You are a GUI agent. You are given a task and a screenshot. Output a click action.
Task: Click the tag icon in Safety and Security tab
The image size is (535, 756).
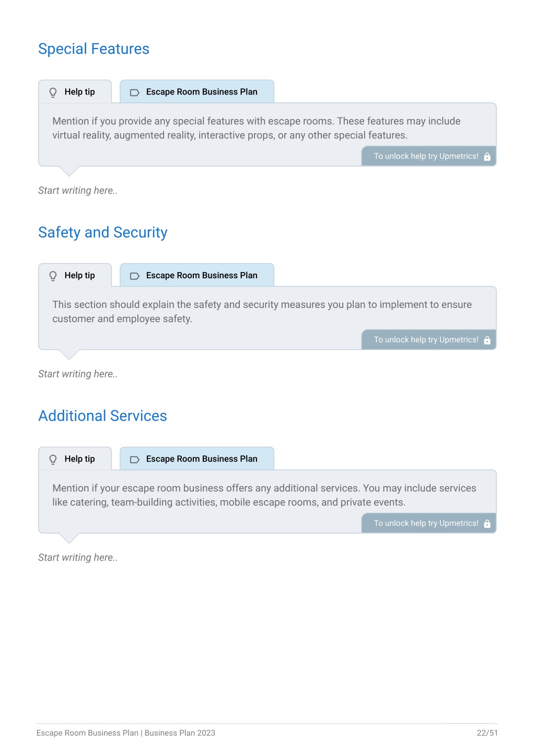click(134, 276)
